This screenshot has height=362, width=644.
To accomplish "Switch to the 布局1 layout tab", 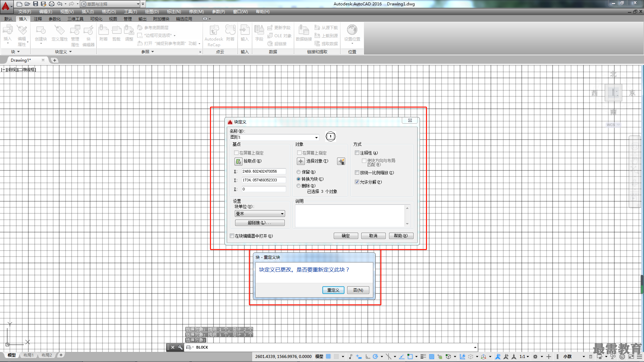I will point(29,355).
